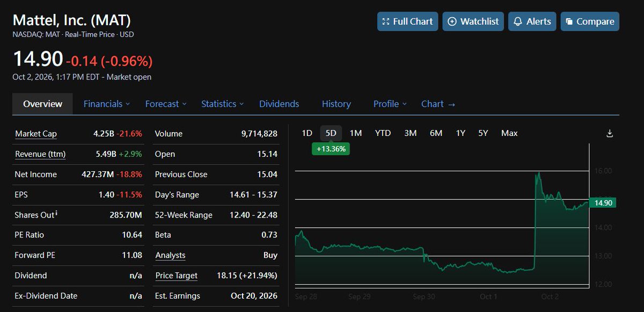644x312 pixels.
Task: Click the Sep 30 axis label
Action: 424,296
